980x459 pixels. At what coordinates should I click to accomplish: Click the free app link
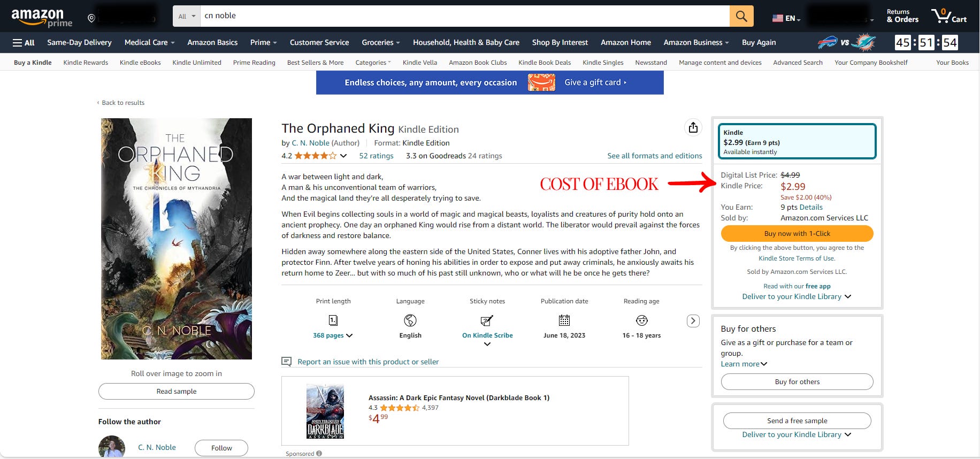coord(818,286)
